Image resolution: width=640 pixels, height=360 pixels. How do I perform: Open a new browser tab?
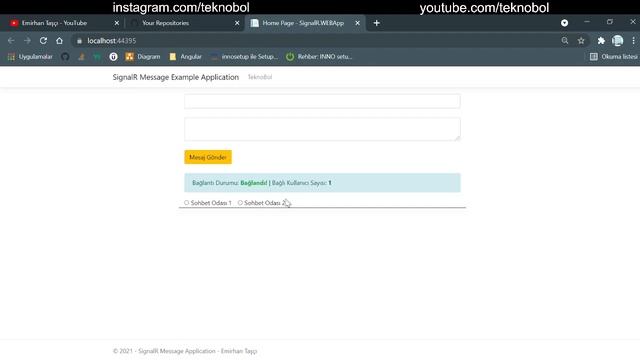pyautogui.click(x=377, y=23)
